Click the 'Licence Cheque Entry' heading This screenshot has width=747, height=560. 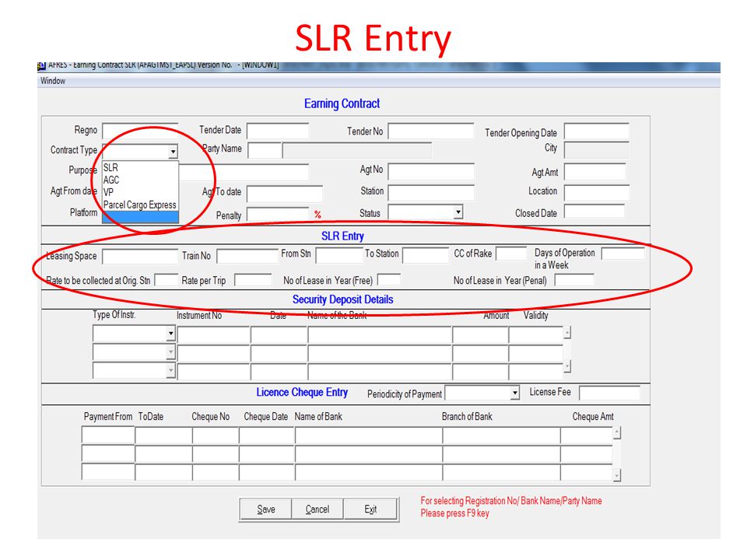[302, 392]
